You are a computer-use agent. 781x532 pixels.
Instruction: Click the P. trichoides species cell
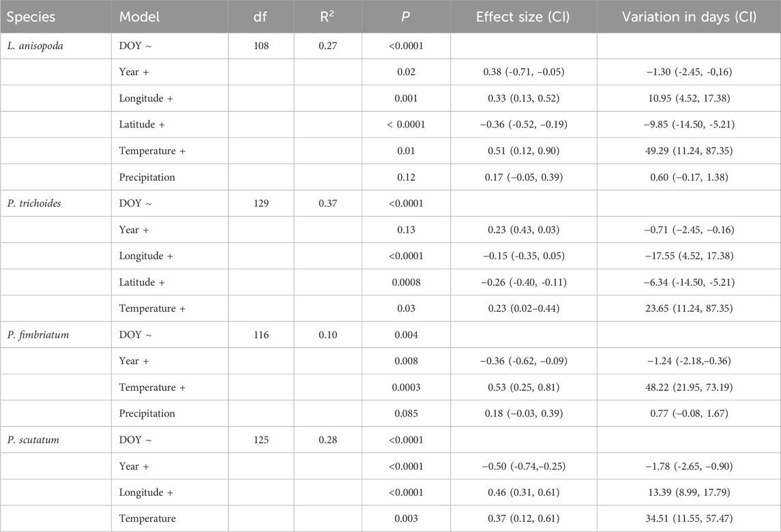coord(36,204)
